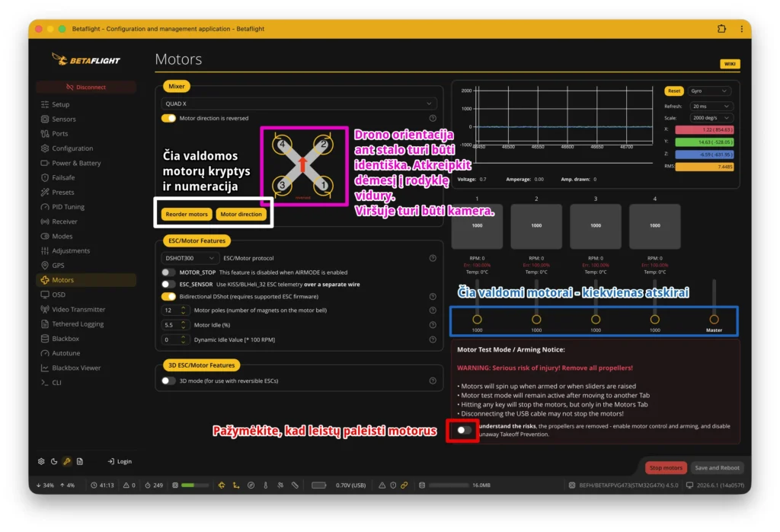Screen dimensions: 780x532
Task: Click the settings gear icon above status bar
Action: click(x=41, y=461)
